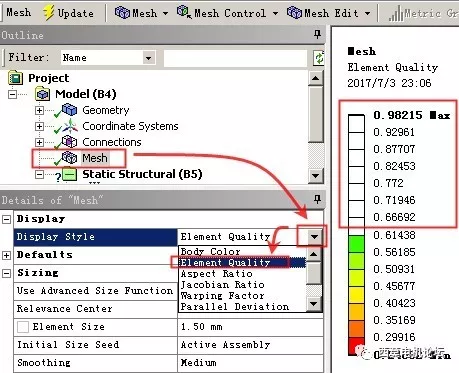Choose Aspect Ratio from the list
The width and height of the screenshot is (459, 373).
pyautogui.click(x=216, y=274)
